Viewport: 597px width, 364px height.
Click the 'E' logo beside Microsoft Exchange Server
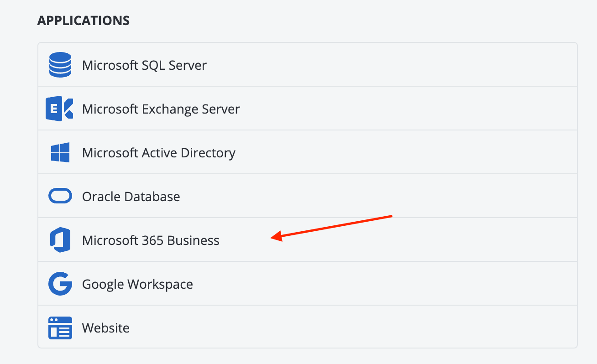pyautogui.click(x=60, y=109)
